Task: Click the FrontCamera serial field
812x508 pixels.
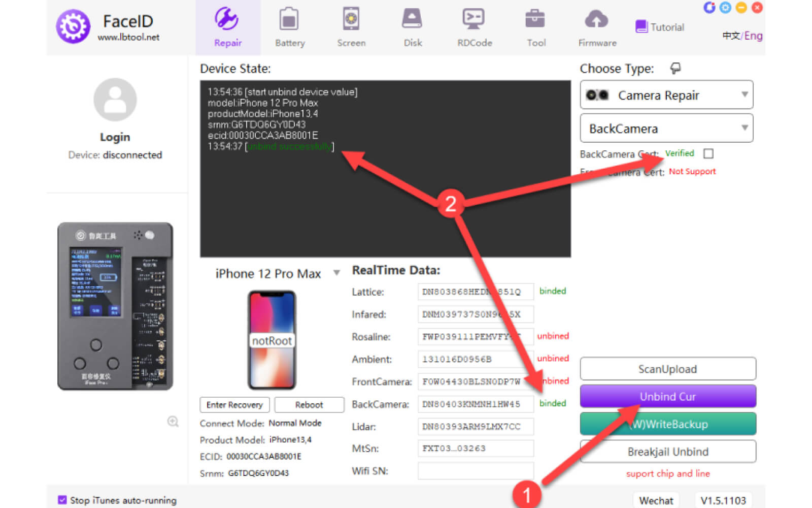Action: (x=476, y=382)
